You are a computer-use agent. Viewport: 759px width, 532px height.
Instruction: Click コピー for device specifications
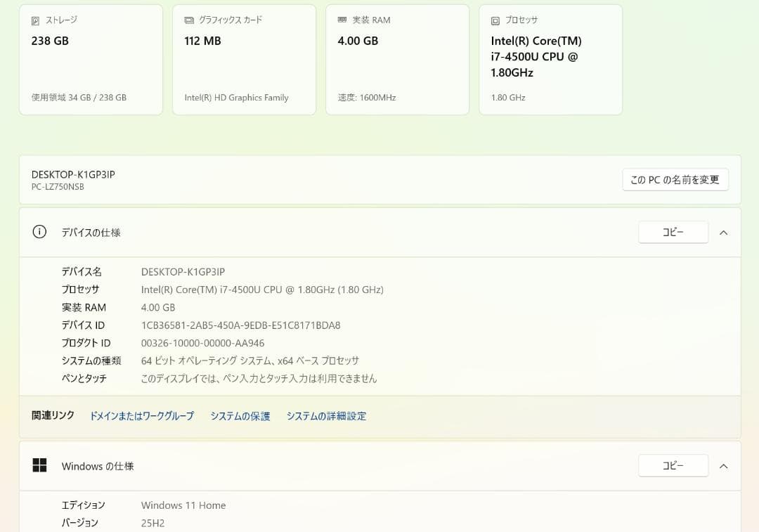click(x=673, y=232)
